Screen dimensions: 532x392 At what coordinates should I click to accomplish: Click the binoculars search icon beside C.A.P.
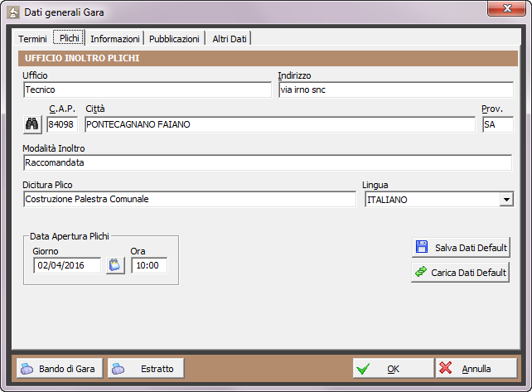33,124
